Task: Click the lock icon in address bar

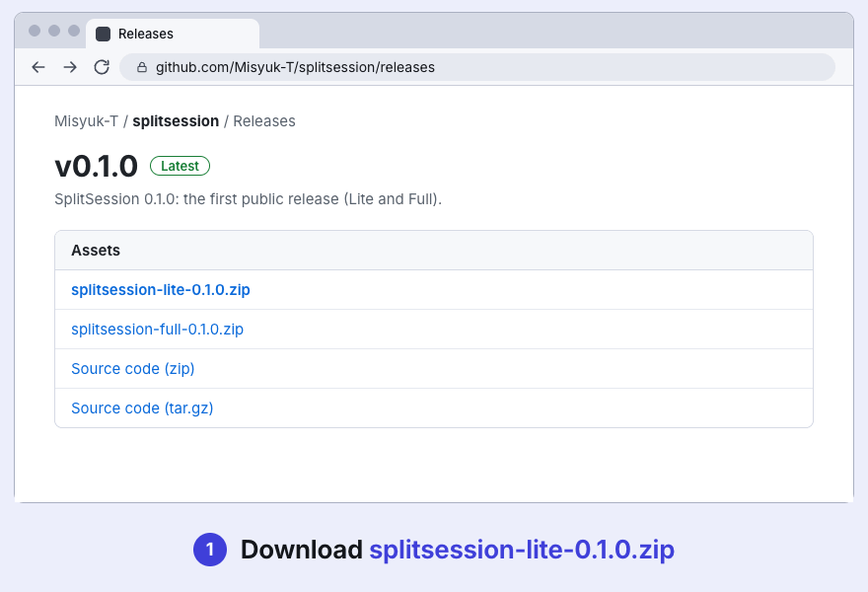Action: click(x=142, y=67)
